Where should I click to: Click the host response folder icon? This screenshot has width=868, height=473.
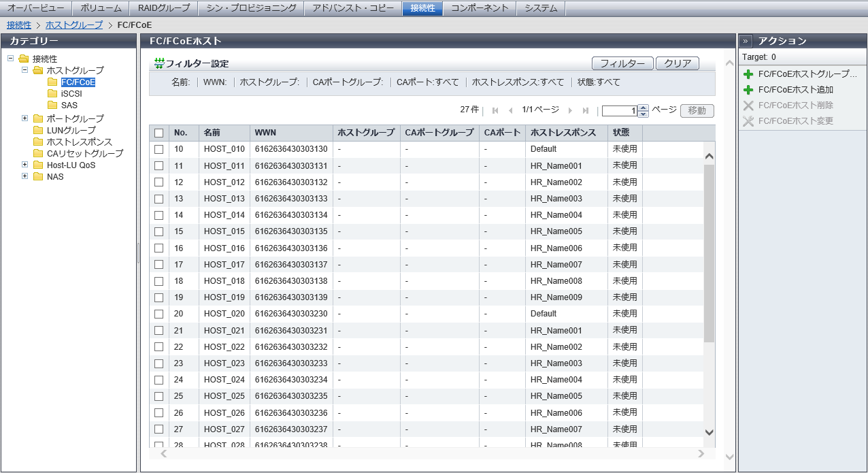(x=38, y=142)
